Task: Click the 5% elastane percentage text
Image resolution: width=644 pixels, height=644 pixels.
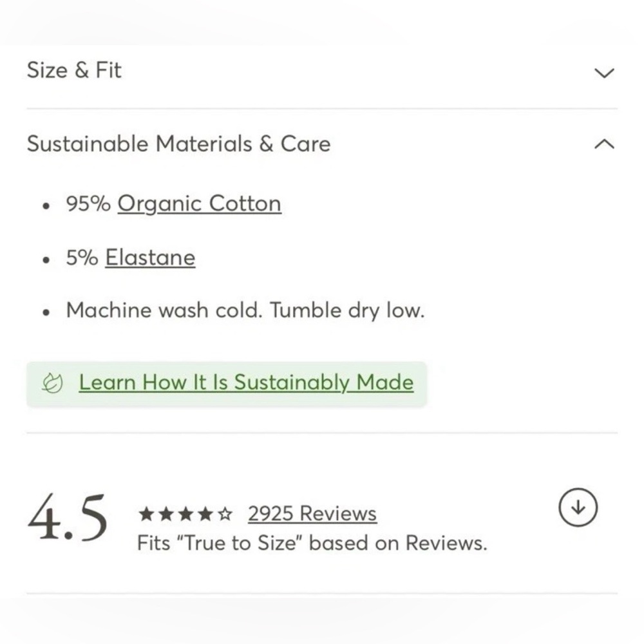Action: click(x=82, y=258)
